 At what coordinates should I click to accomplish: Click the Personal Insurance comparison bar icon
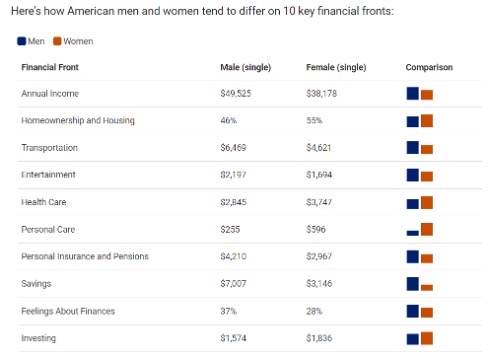420,257
